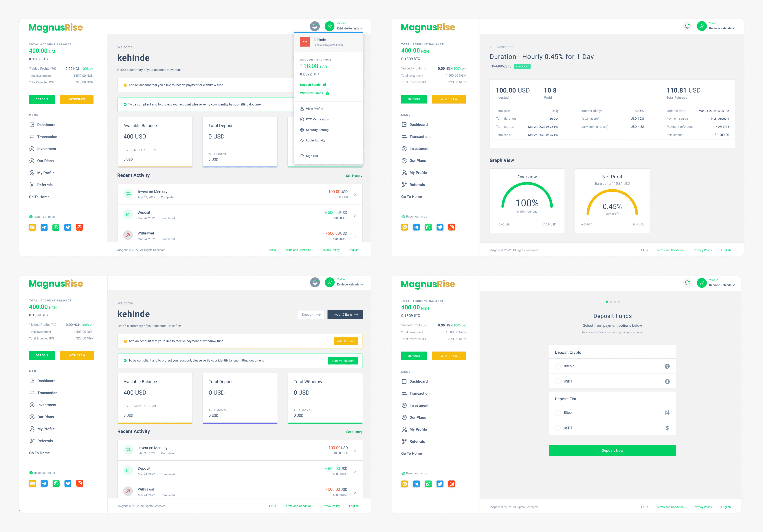Click the wallet icon beside Withdraw Funds

coord(327,93)
